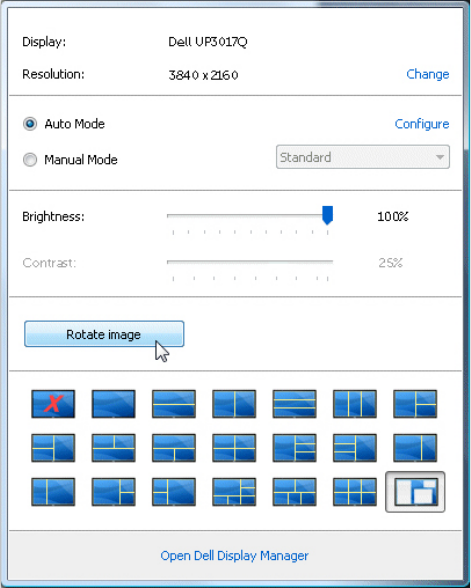The height and width of the screenshot is (588, 471).
Task: Click the 100% brightness value
Action: (393, 216)
